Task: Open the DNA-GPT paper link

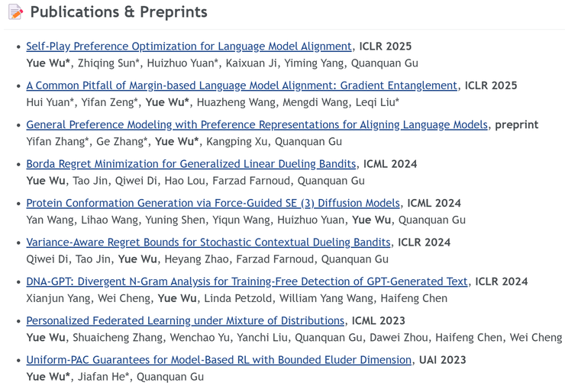Action: [x=247, y=282]
